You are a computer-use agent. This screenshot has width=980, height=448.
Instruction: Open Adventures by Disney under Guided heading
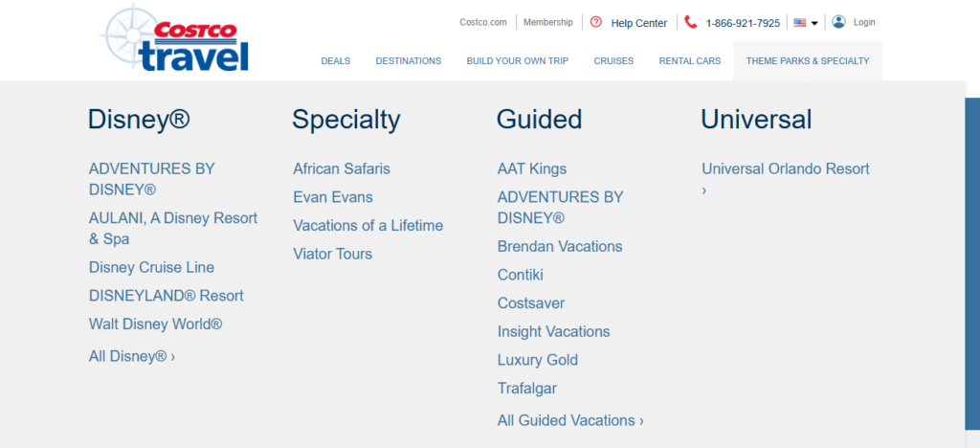click(561, 208)
